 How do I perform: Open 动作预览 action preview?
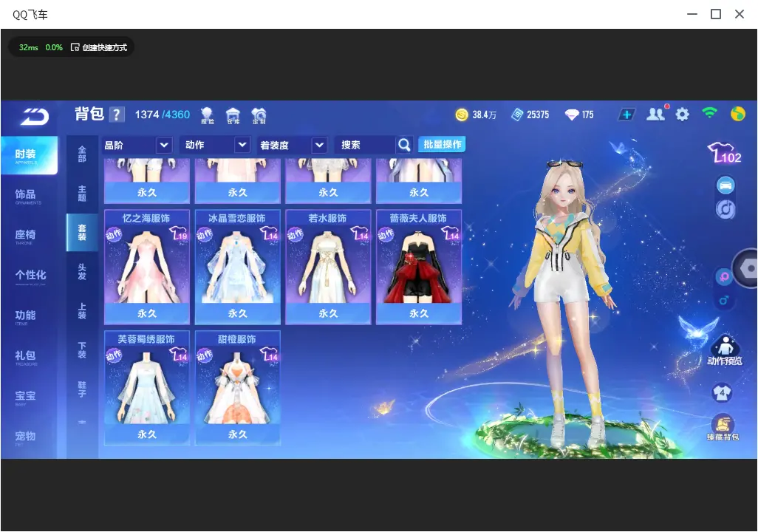(x=725, y=350)
